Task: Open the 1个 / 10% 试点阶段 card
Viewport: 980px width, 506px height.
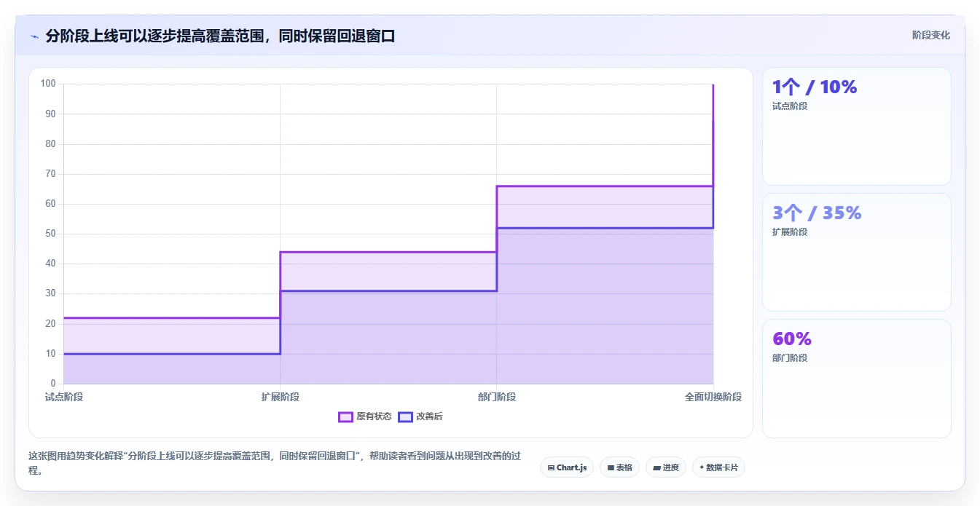Action: (x=857, y=126)
